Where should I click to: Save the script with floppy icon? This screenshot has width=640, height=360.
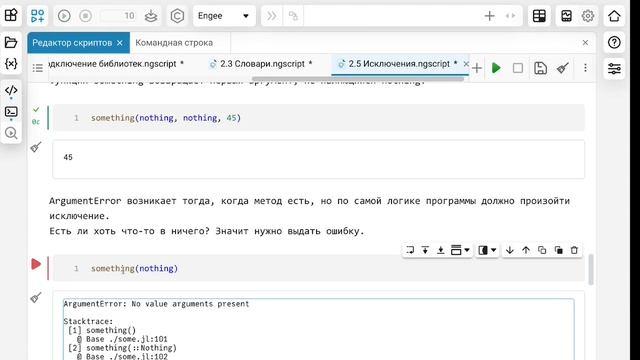click(x=540, y=68)
